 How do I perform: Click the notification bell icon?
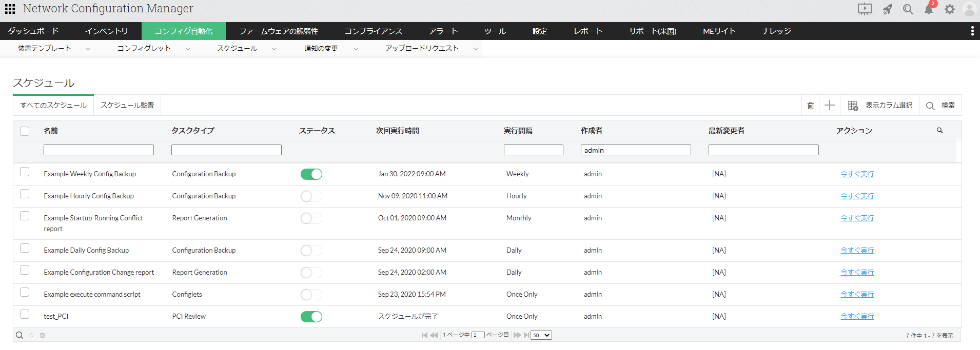click(x=929, y=9)
